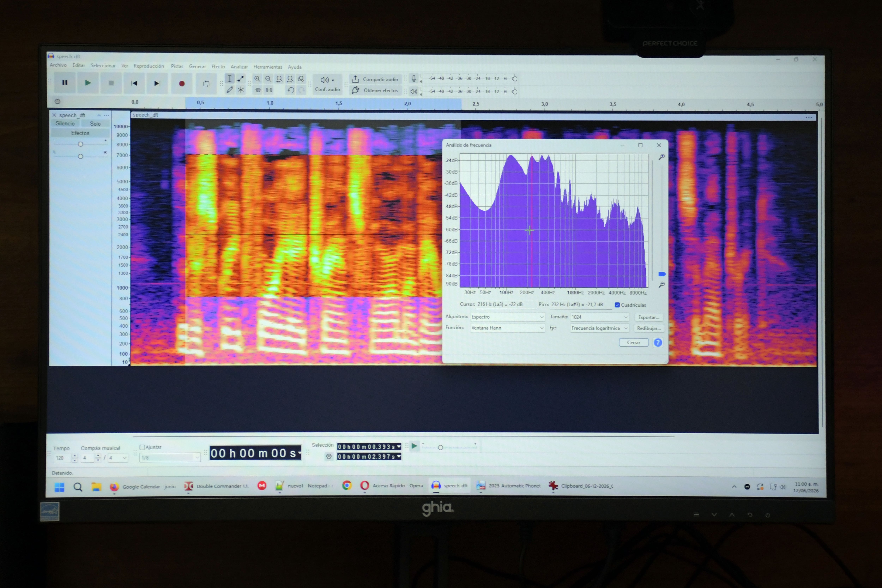Viewport: 882px width, 588px height.
Task: Select the Envelope tool
Action: point(241,79)
